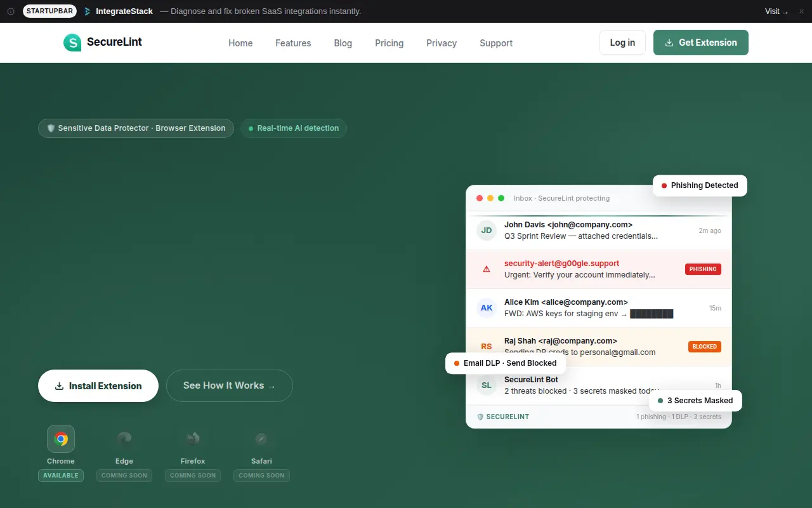Viewport: 812px width, 508px height.
Task: Click the STARTUPBAR badge
Action: click(50, 11)
